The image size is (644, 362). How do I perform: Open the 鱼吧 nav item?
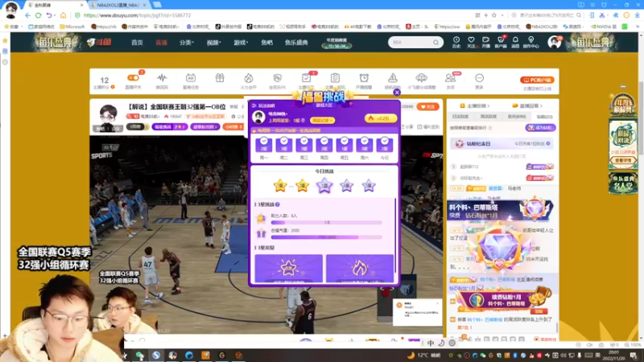coord(266,43)
